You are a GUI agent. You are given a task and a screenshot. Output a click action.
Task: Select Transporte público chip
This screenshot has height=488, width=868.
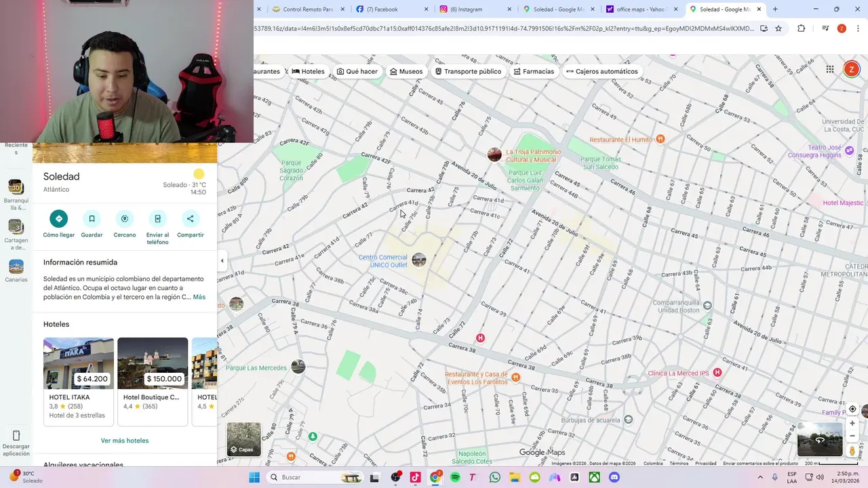pos(468,71)
